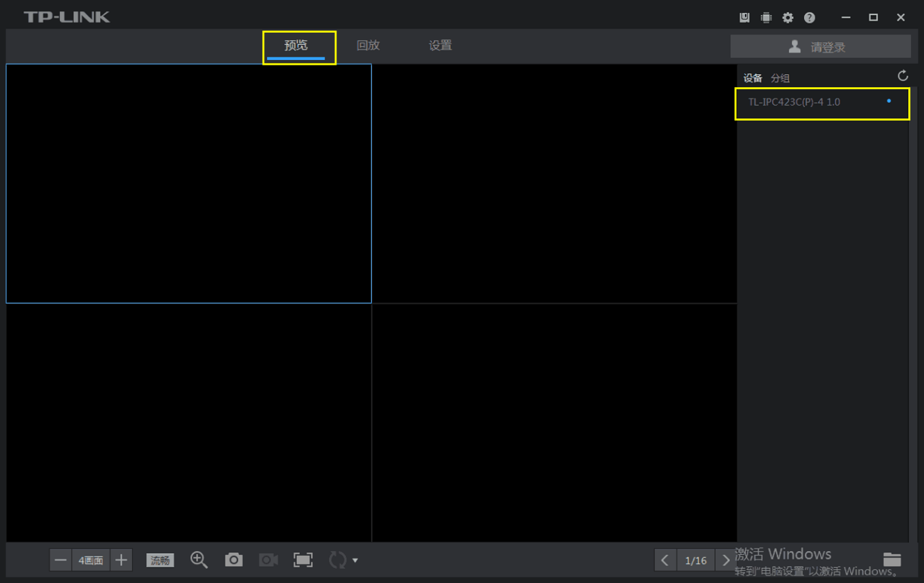This screenshot has width=924, height=583.
Task: Activate the digital zoom magnifier tool
Action: [x=199, y=559]
